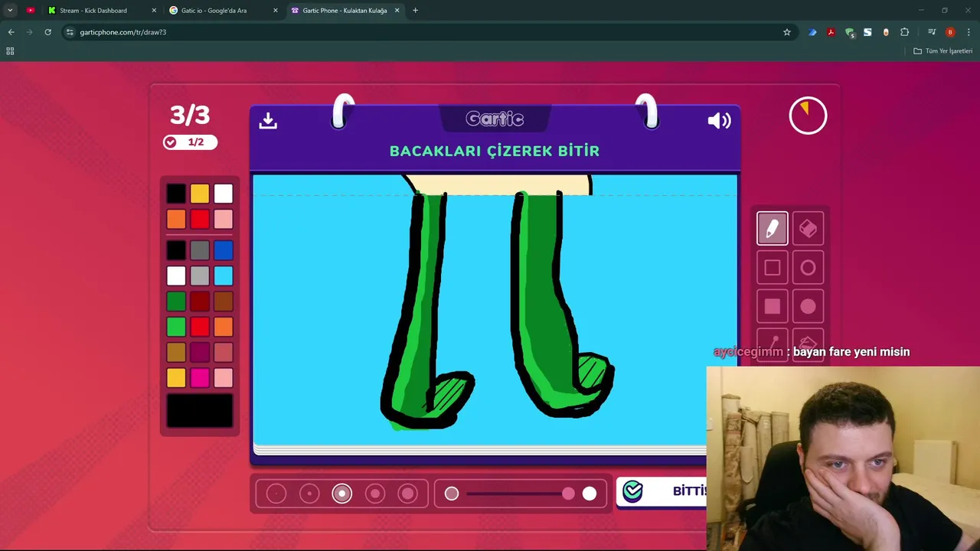The height and width of the screenshot is (551, 980).
Task: Close the Stream - Kick Dashboard tab
Action: tap(154, 11)
